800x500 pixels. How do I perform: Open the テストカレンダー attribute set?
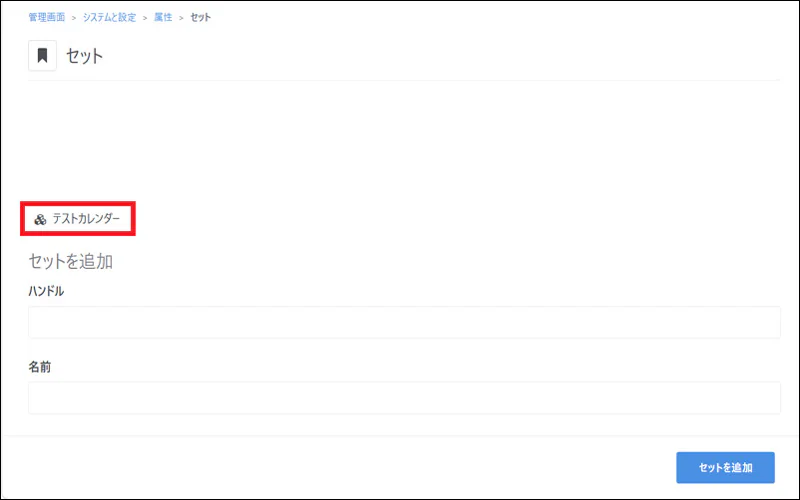78,219
